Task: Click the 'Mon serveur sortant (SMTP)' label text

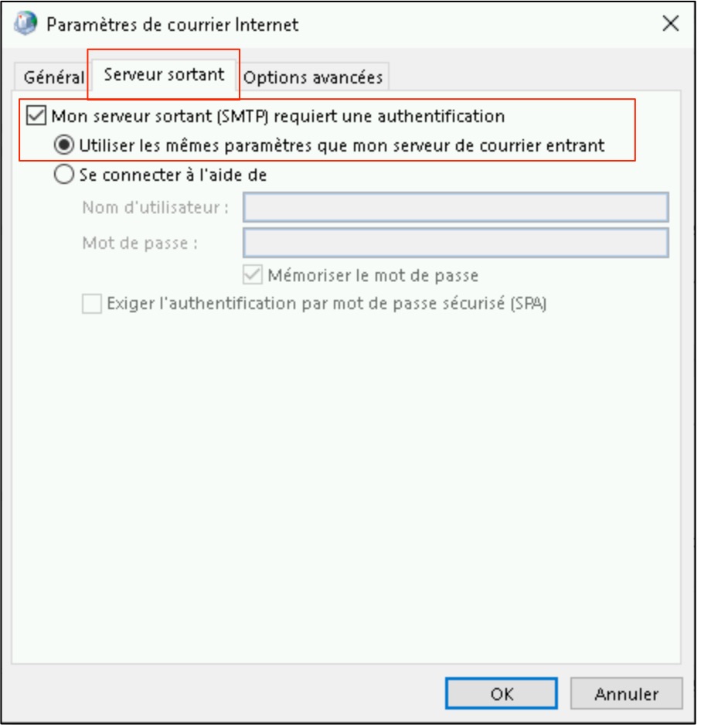Action: (x=277, y=116)
